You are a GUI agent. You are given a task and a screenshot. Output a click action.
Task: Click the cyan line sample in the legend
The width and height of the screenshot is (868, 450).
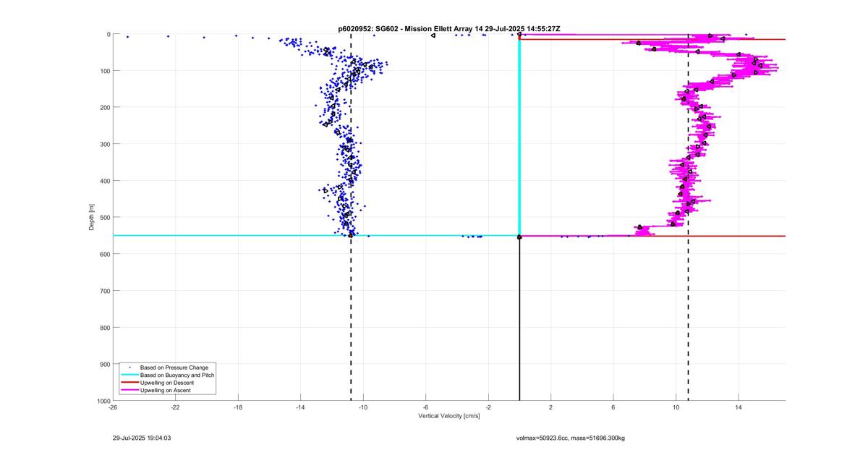[x=129, y=375]
